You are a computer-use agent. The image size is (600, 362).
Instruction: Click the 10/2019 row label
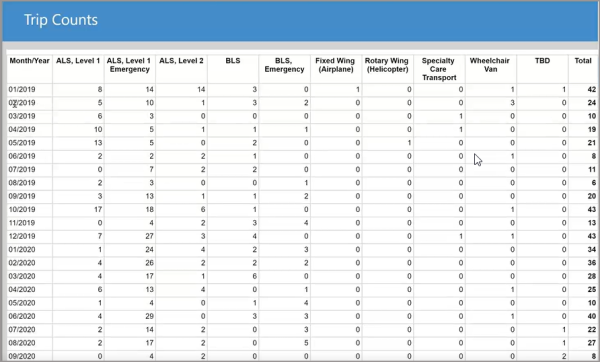tap(22, 209)
